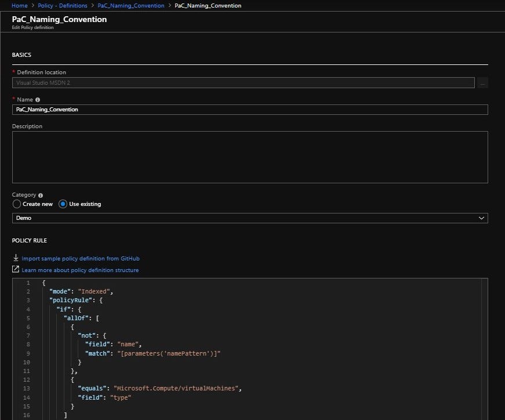Click the ellipsis button beside Definition location
This screenshot has width=505, height=420.
tap(483, 82)
